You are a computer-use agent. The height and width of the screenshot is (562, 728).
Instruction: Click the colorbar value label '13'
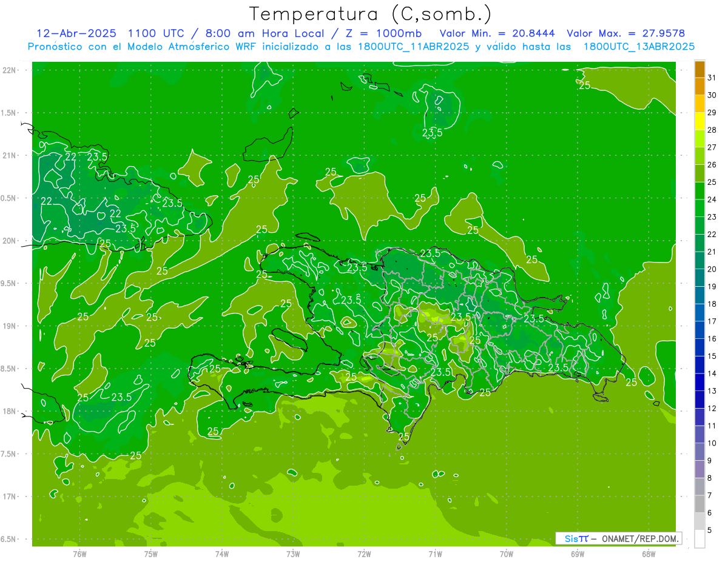712,391
